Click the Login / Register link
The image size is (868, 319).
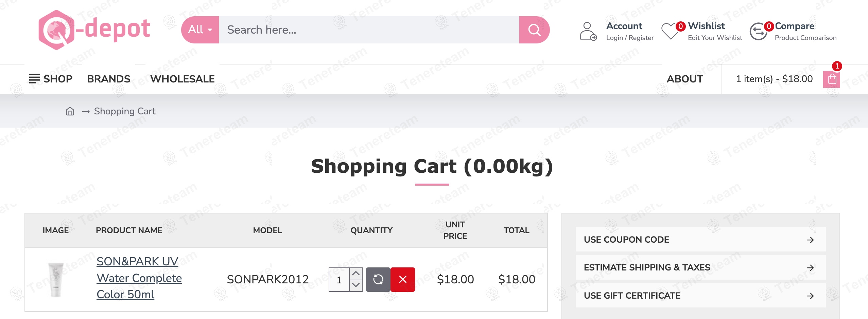(630, 38)
